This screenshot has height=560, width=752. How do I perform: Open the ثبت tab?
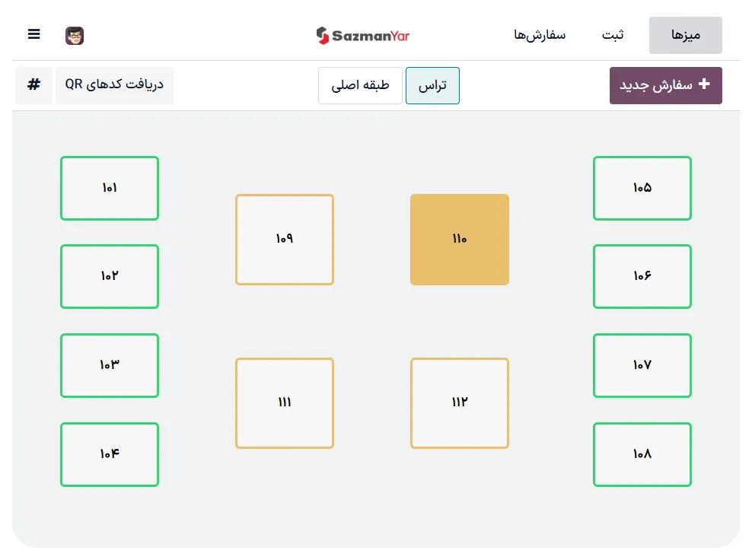point(613,35)
